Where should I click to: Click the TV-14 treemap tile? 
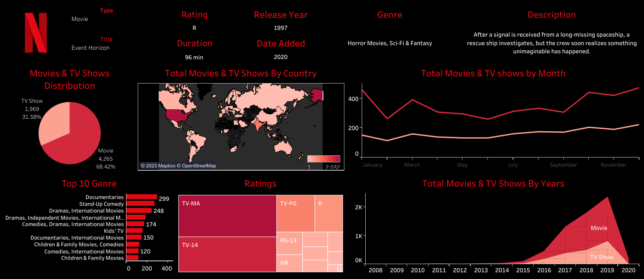(x=227, y=254)
